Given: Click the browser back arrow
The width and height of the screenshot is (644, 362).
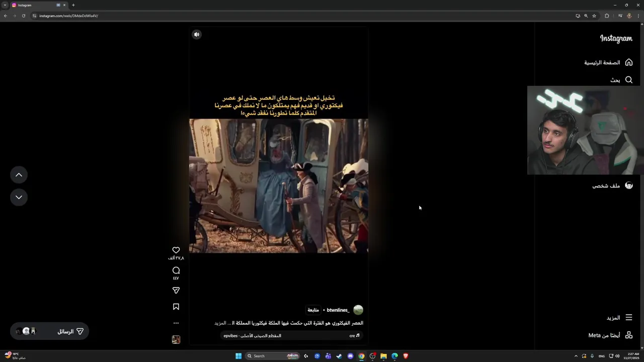Looking at the screenshot, I should [x=6, y=16].
